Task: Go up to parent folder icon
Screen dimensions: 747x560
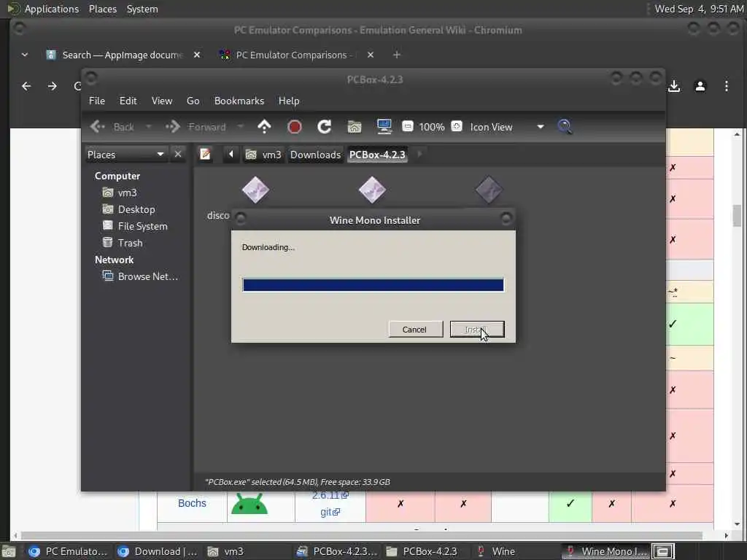Action: [264, 127]
